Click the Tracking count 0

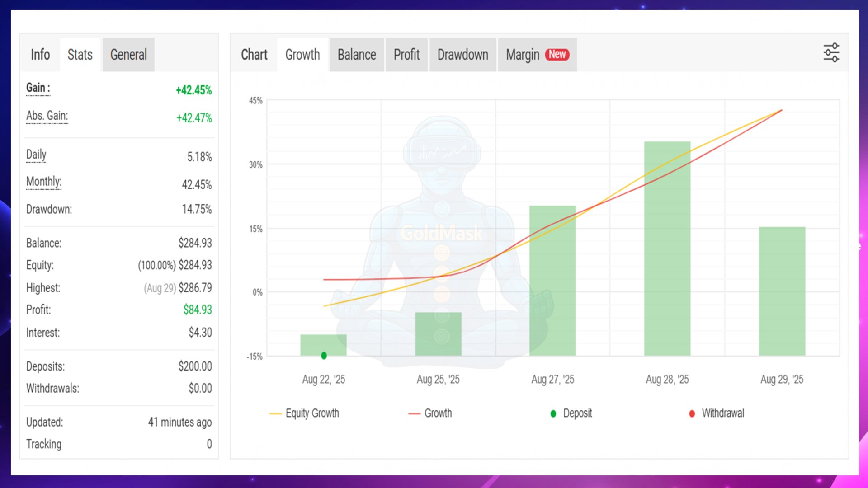pyautogui.click(x=209, y=444)
